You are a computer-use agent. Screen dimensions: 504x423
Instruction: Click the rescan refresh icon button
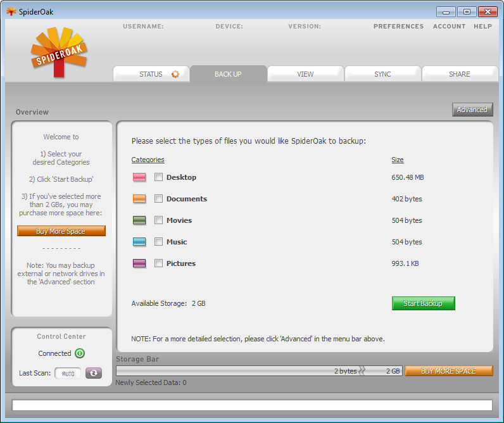[x=94, y=374]
